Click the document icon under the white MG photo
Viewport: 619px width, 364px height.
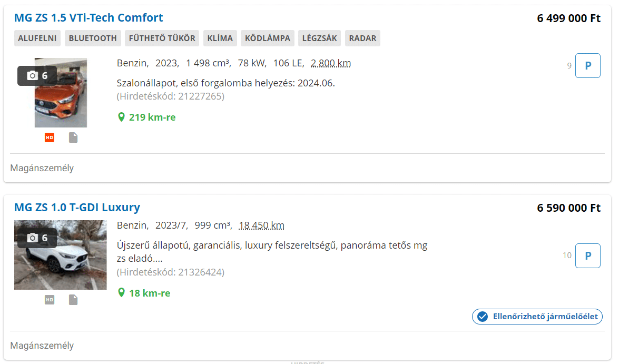[73, 300]
